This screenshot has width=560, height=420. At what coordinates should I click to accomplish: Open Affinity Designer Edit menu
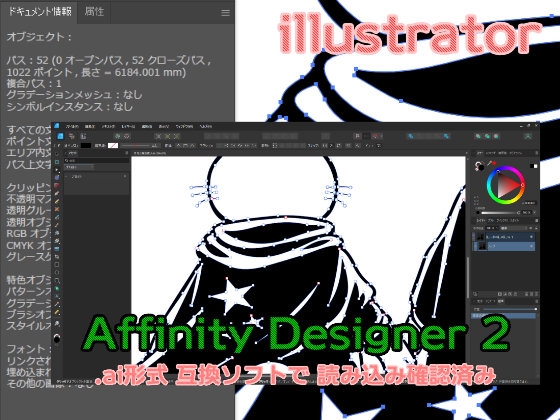click(90, 126)
